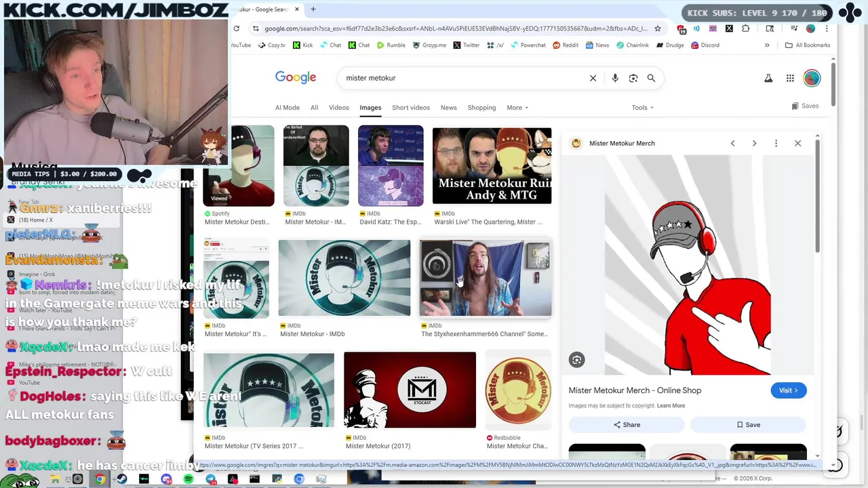The height and width of the screenshot is (488, 868).
Task: Open the Warski Live thumbnail result
Action: pos(492,165)
